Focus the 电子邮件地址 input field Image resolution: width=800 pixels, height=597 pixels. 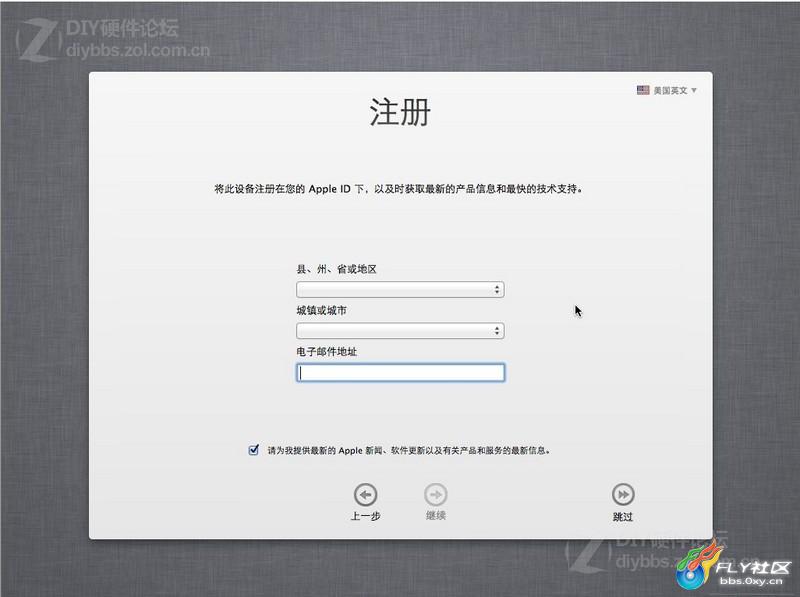pos(401,372)
